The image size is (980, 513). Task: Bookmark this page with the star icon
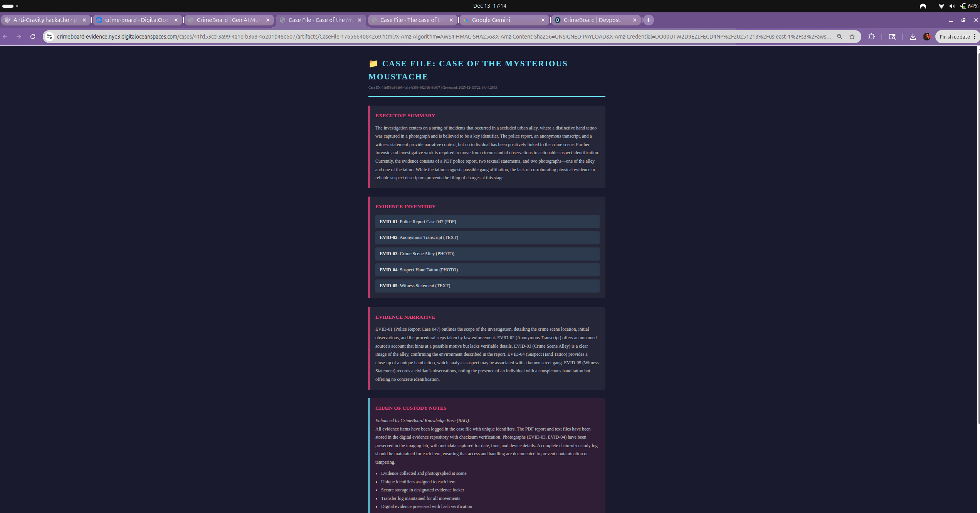tap(852, 37)
